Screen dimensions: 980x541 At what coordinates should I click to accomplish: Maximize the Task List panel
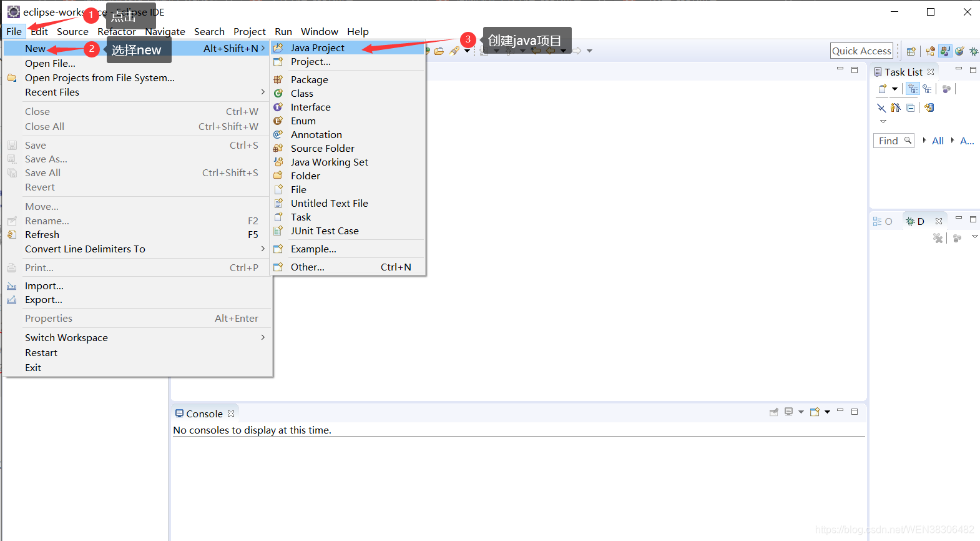[973, 70]
